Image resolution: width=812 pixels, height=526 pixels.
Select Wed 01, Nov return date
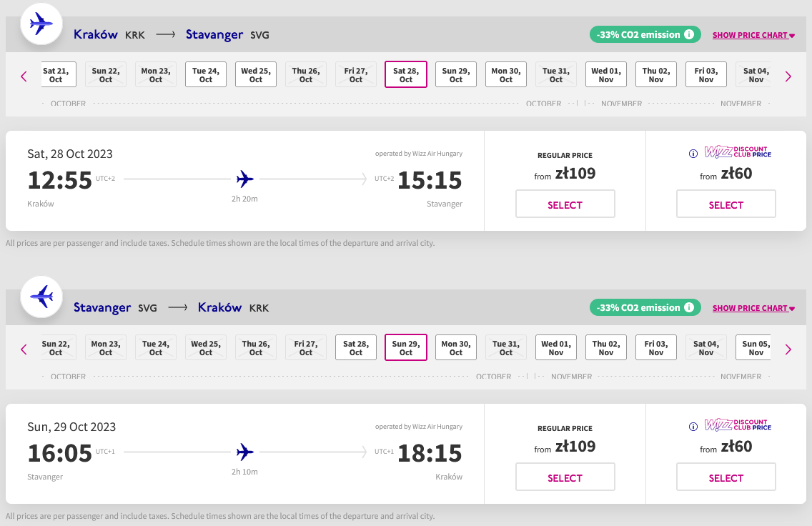[x=556, y=347]
